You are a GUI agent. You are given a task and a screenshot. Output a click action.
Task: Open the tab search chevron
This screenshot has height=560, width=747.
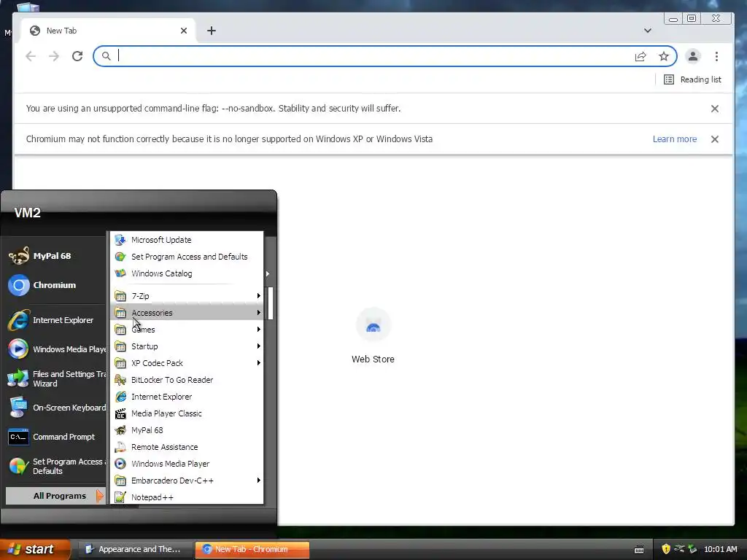click(648, 31)
